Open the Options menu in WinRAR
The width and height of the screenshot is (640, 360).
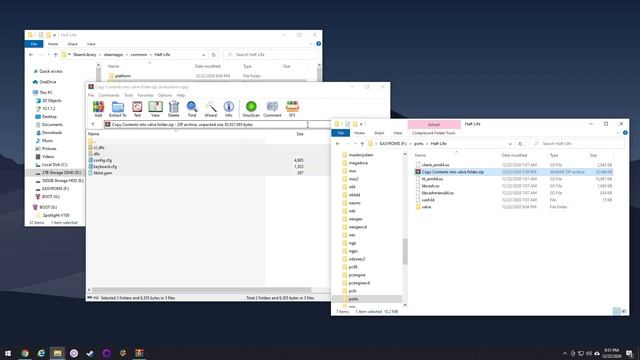tap(165, 95)
